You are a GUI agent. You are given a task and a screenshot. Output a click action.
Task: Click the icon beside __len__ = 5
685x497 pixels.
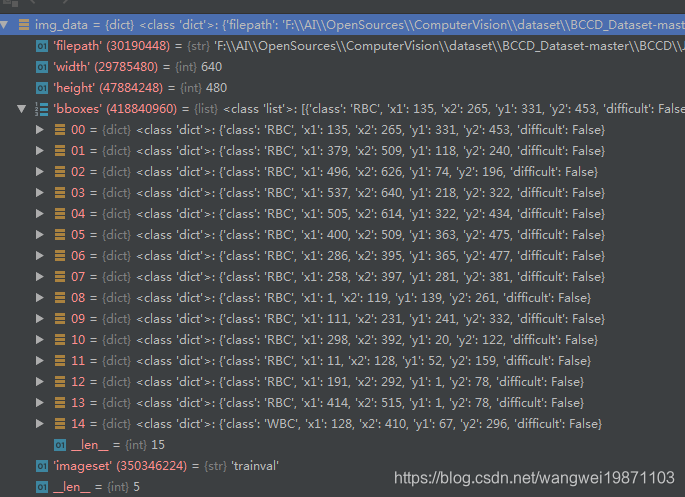[42, 487]
